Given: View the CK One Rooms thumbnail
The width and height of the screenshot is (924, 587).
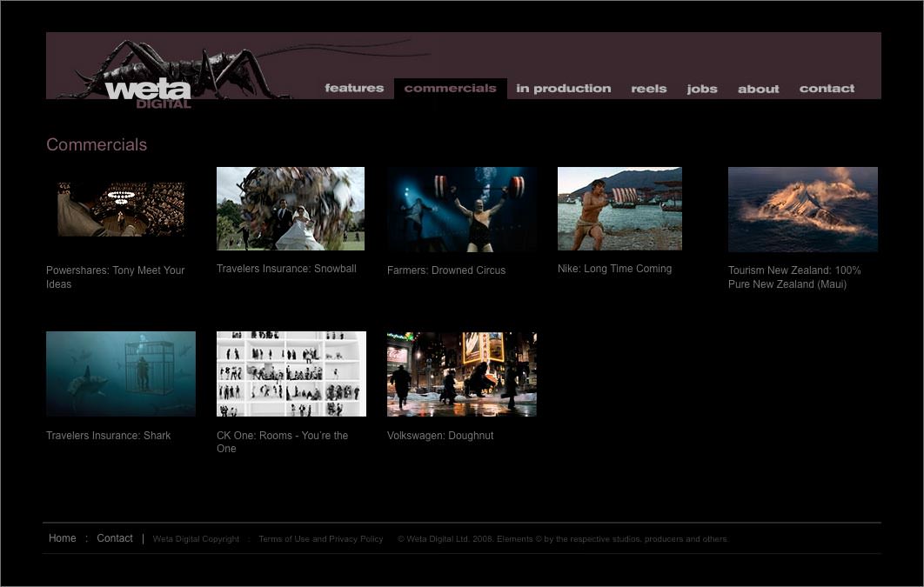Looking at the screenshot, I should 291,373.
